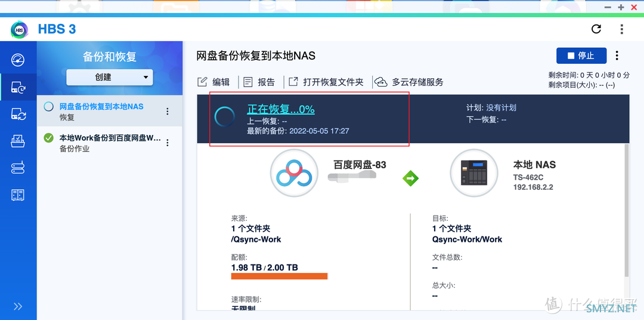Click the orange quota usage bar
Screen dimensions: 644x320
[x=279, y=276]
